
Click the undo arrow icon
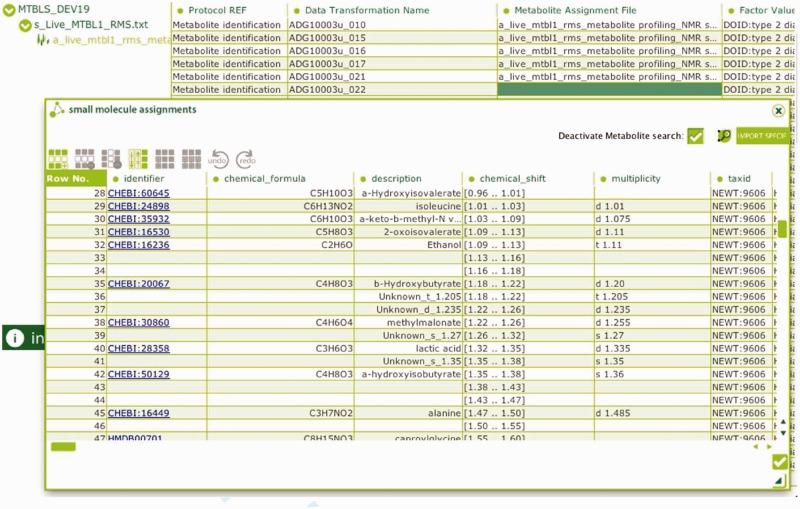218,160
